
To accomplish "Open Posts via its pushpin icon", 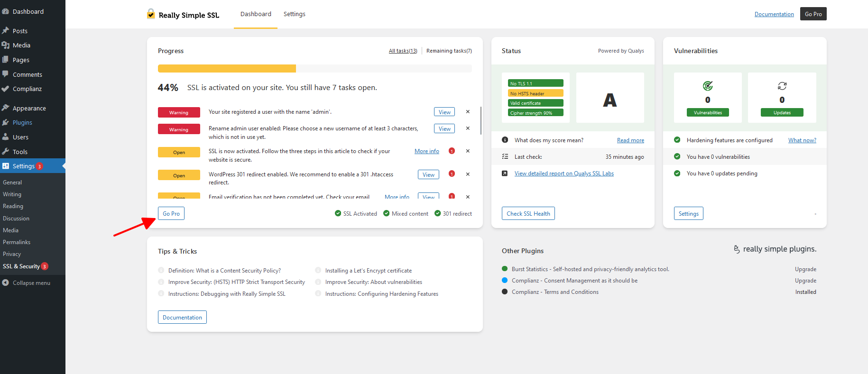I will 6,31.
